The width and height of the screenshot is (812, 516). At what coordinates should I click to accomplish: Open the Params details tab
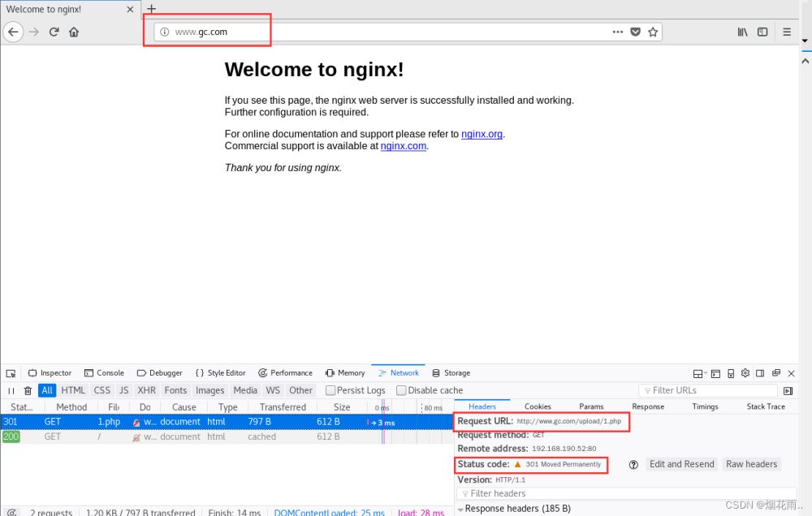tap(591, 406)
